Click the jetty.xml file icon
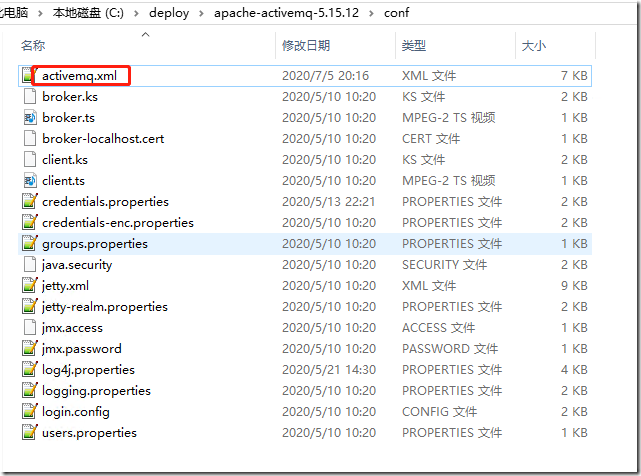This screenshot has width=641, height=476. [30, 285]
